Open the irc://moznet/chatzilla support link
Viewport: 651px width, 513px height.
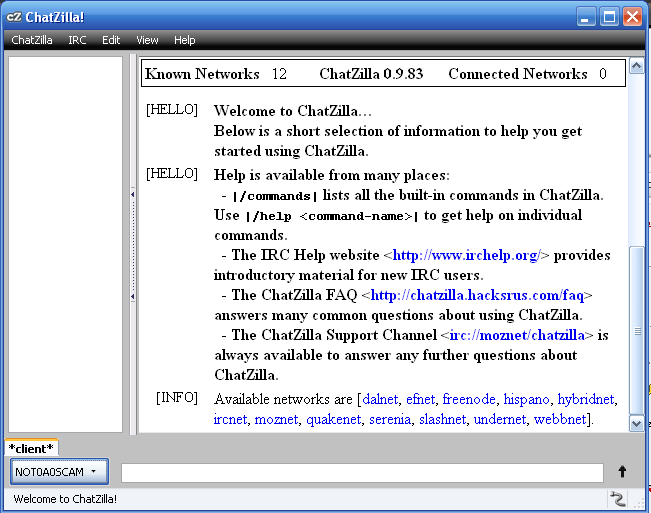pyautogui.click(x=517, y=335)
